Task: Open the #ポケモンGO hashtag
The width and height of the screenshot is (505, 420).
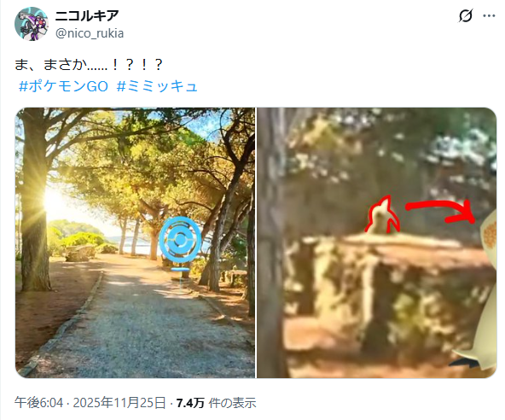Action: [63, 86]
